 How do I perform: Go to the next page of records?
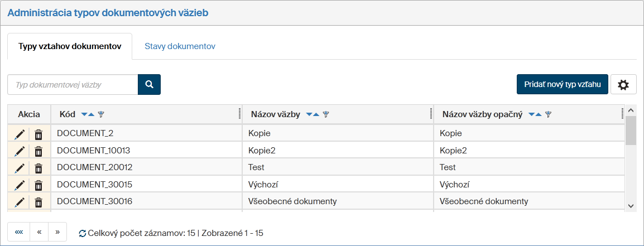[57, 231]
